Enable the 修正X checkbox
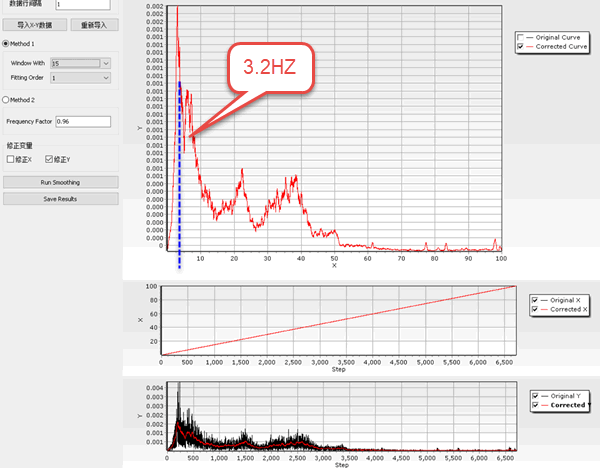Screen dimensions: 600x468 pos(11,159)
